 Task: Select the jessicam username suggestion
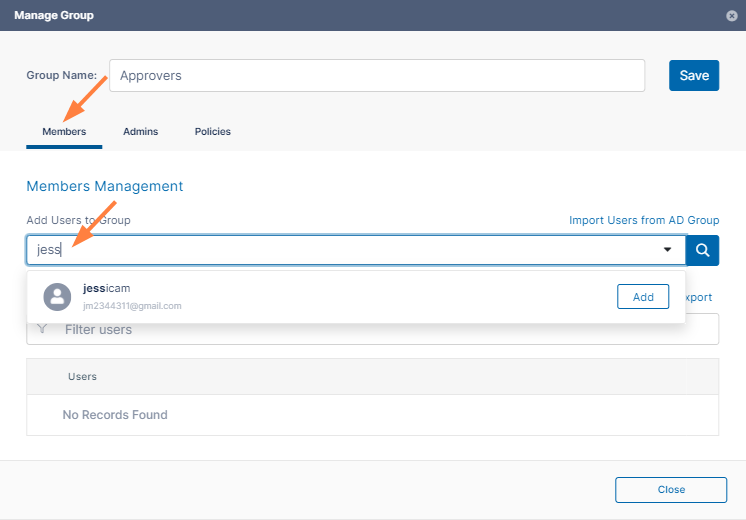(x=107, y=288)
